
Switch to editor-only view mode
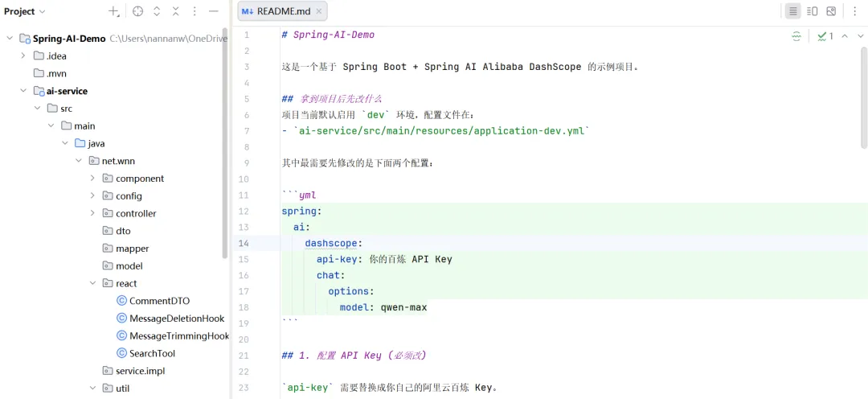[x=792, y=11]
